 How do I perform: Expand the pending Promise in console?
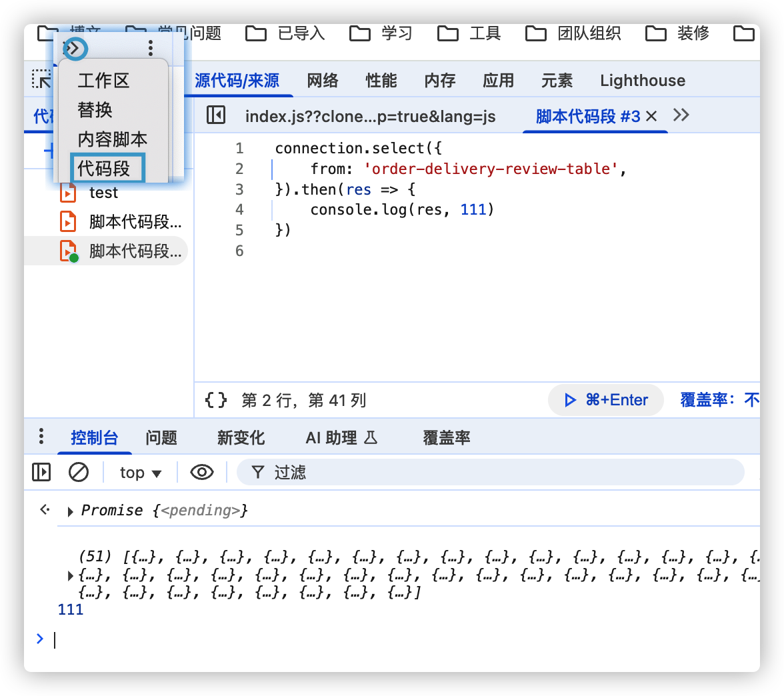[x=71, y=510]
